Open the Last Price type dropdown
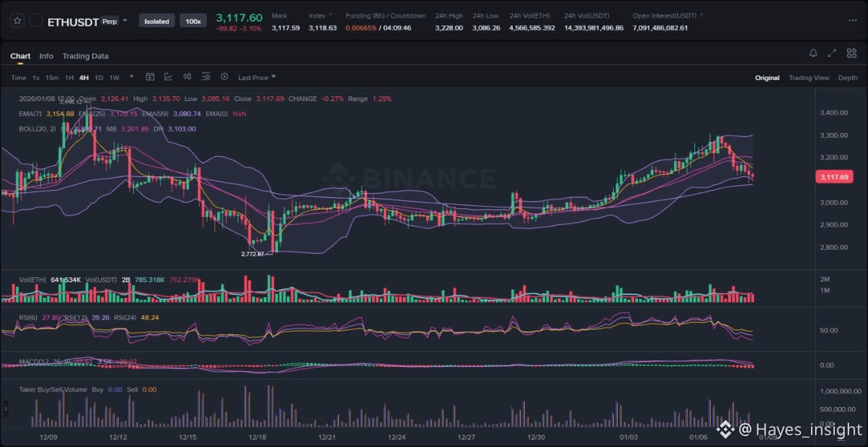 click(257, 78)
